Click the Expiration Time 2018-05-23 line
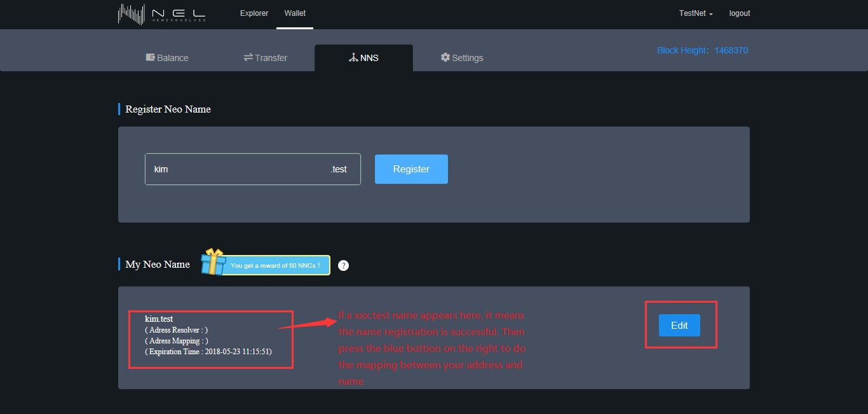The width and height of the screenshot is (868, 414). click(208, 352)
